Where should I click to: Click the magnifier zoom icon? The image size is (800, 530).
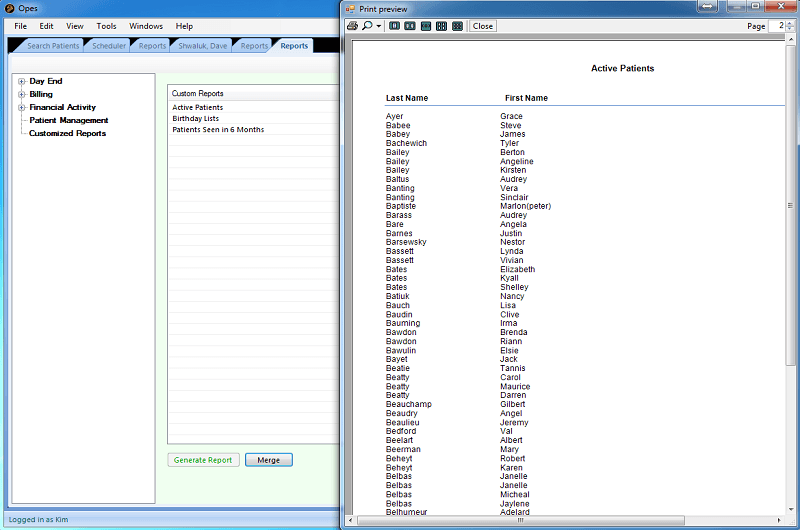[x=367, y=26]
